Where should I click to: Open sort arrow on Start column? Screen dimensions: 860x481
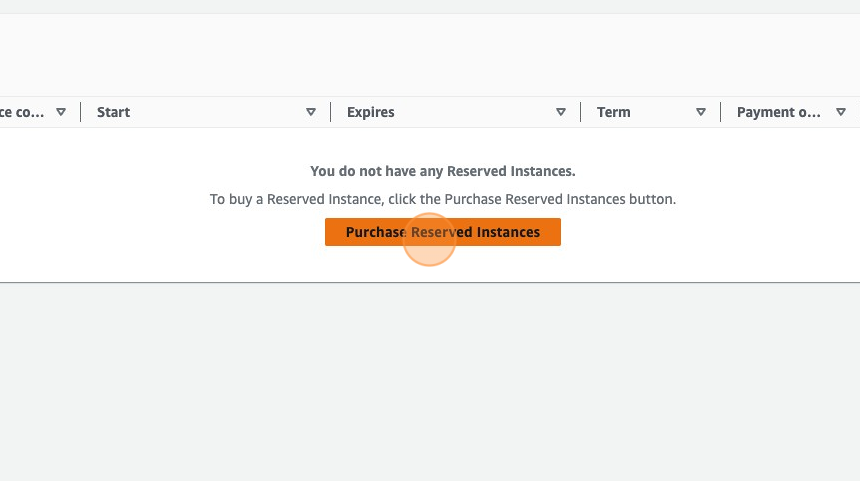tap(311, 112)
